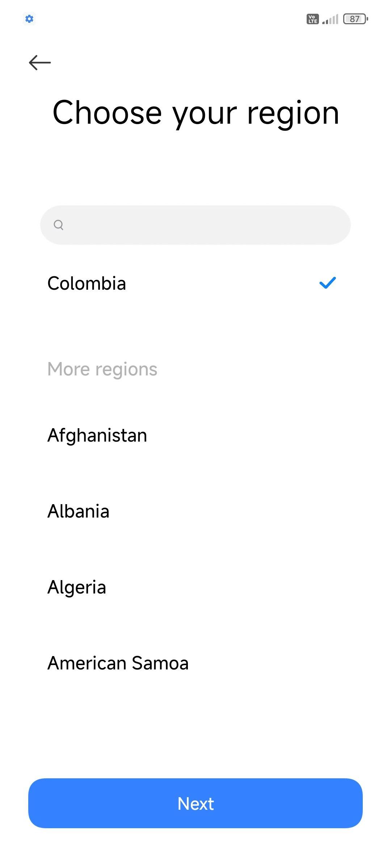Image resolution: width=391 pixels, height=868 pixels.
Task: Click the blue checkmark beside Colombia
Action: coord(328,283)
